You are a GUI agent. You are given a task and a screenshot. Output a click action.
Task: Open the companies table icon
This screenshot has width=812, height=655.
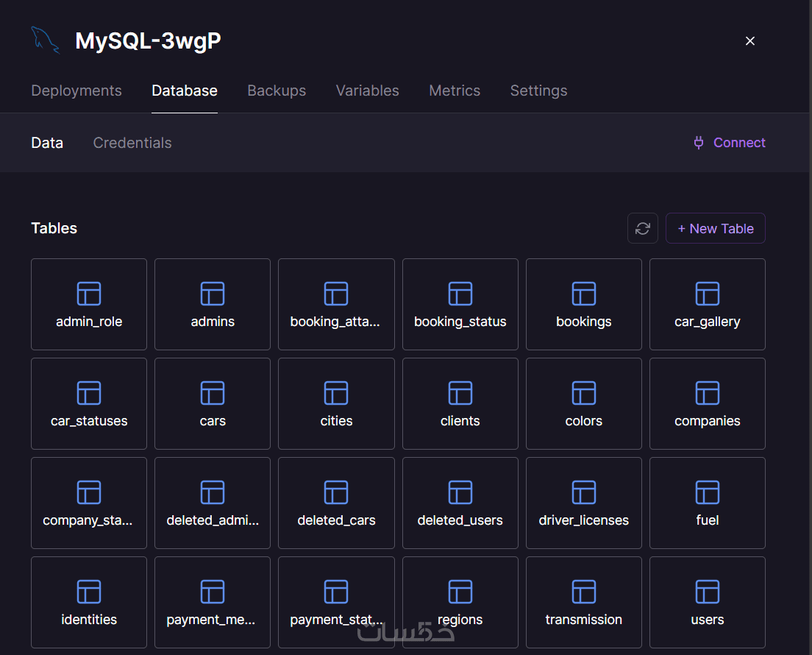708,393
